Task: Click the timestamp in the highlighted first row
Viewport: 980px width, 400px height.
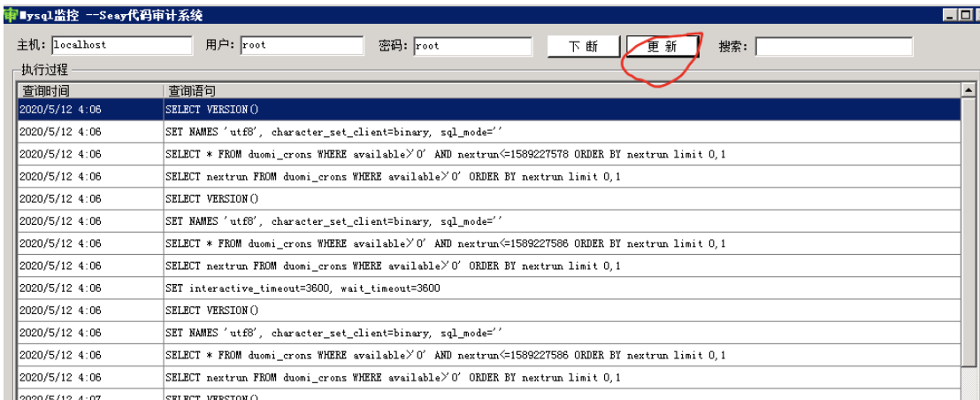Action: 61,110
